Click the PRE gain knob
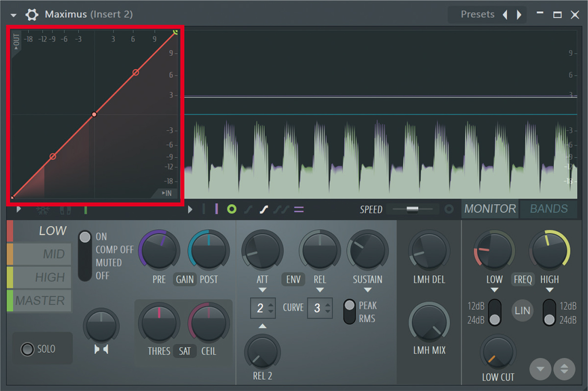 coord(159,250)
